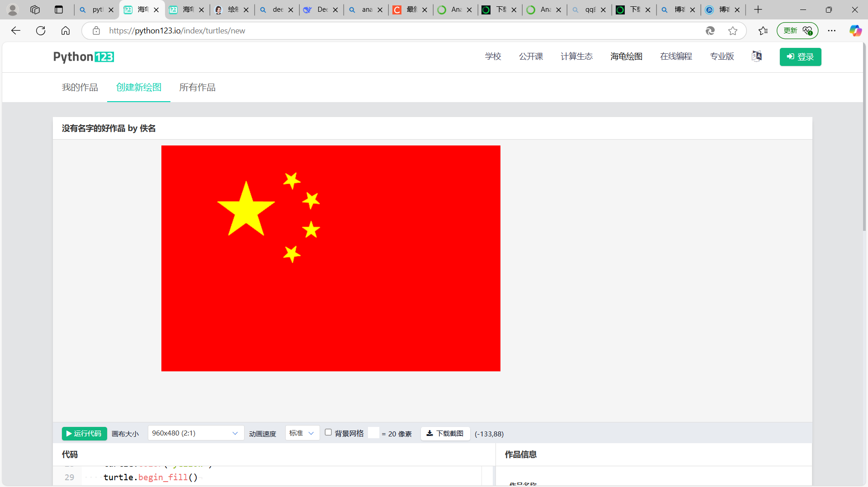Select the 创建新绘图 tab
868x487 pixels.
click(x=139, y=87)
